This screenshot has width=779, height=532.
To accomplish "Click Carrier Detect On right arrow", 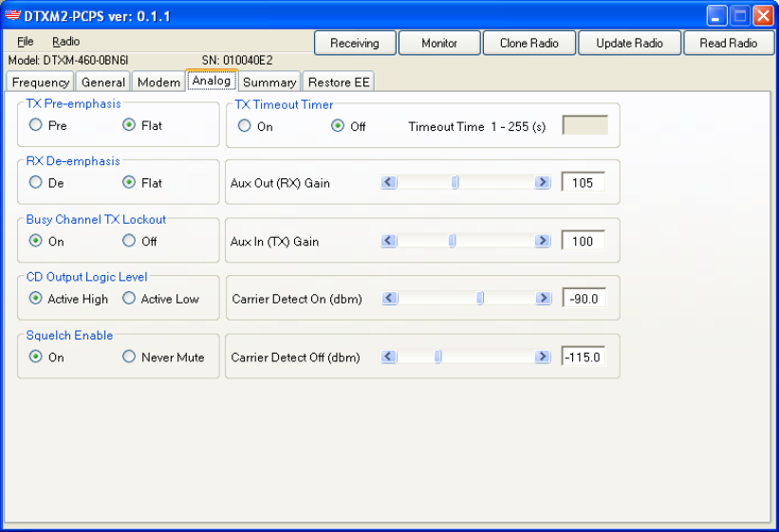I will 544,298.
